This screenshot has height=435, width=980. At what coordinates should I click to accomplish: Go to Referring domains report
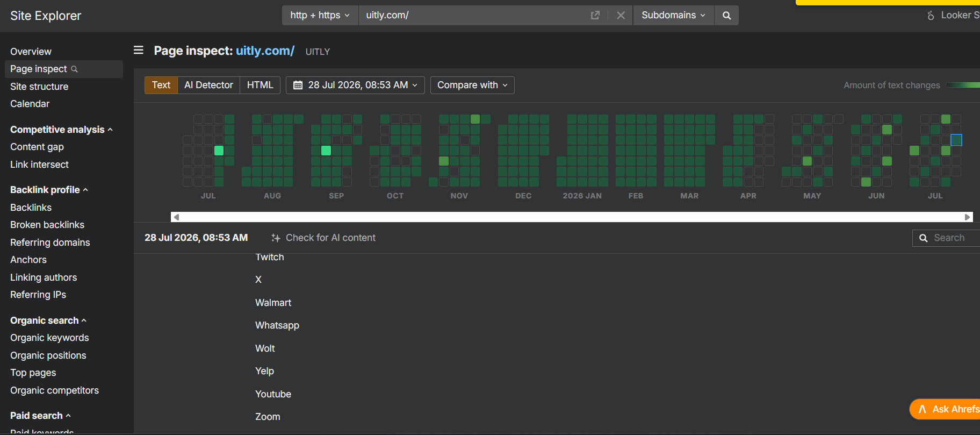coord(50,243)
